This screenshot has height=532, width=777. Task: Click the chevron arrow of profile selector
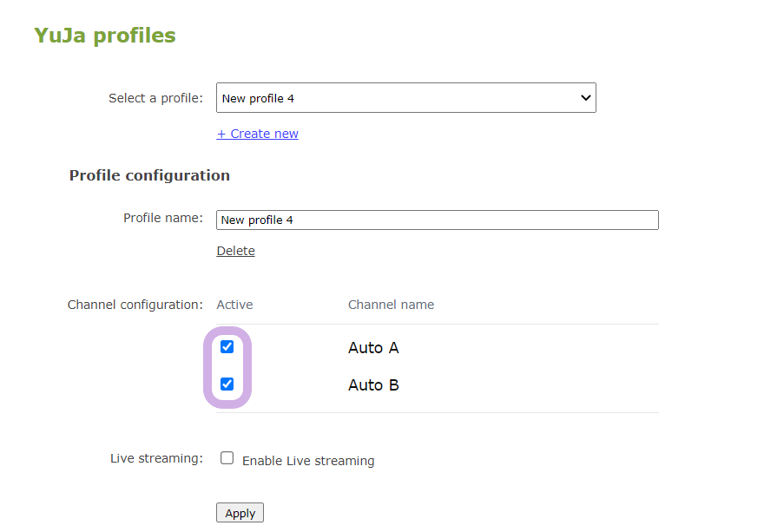click(x=585, y=98)
